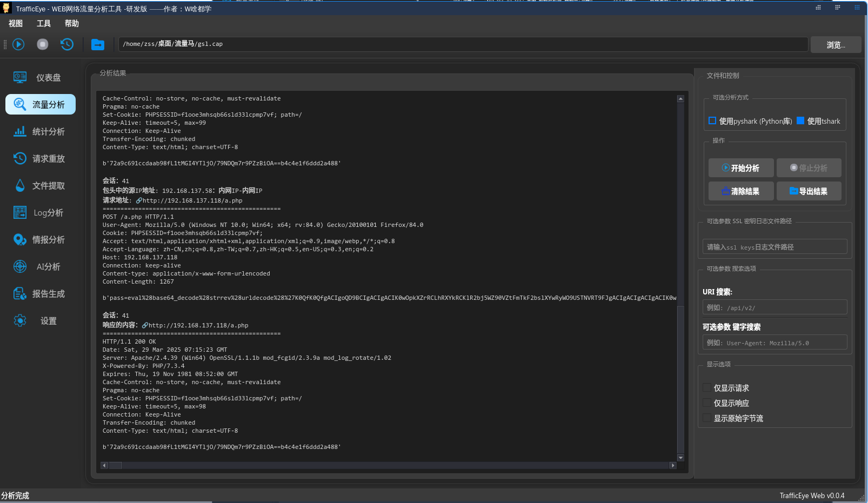Open a capture file via the folder icon
The image size is (868, 503).
pos(98,44)
